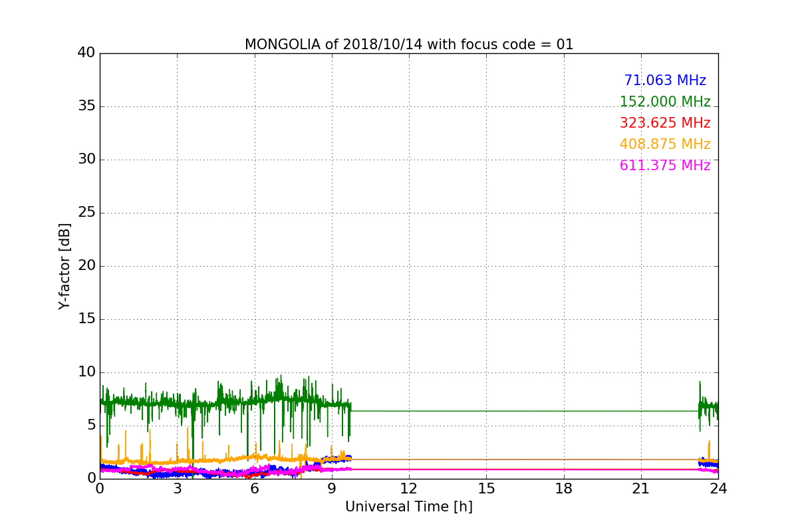
Task: Click the x-axis tick label 6
Action: coord(255,489)
